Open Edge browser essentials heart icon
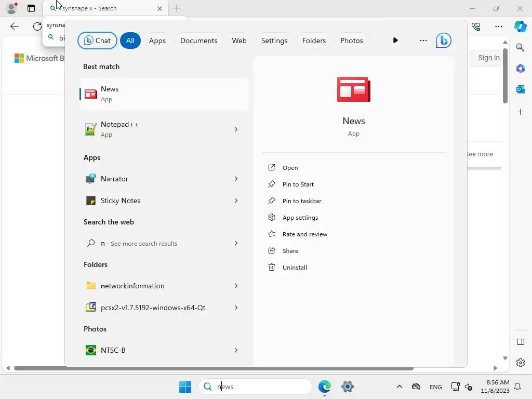Image resolution: width=532 pixels, height=399 pixels. tap(476, 26)
